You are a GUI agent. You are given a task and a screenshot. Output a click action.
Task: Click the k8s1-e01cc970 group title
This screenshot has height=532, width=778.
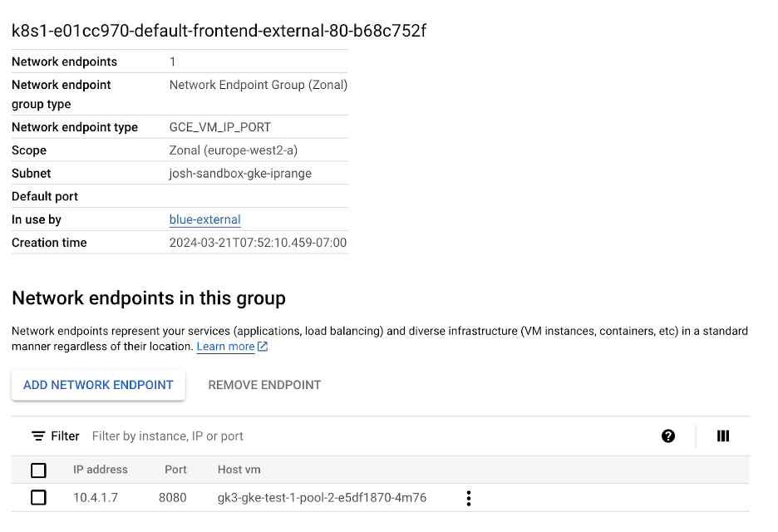coord(219,32)
